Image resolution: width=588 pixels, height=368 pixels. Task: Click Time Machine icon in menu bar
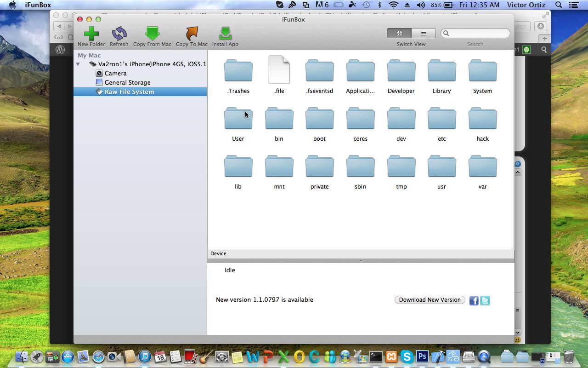click(366, 5)
